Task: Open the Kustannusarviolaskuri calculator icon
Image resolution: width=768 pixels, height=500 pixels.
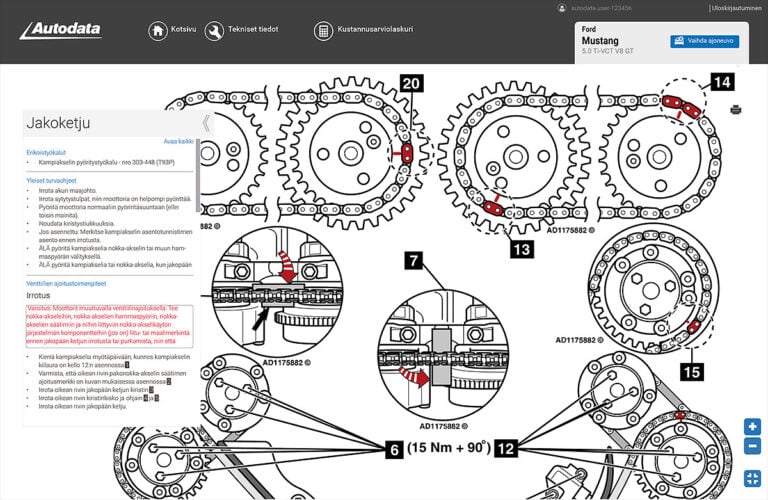Action: click(323, 30)
